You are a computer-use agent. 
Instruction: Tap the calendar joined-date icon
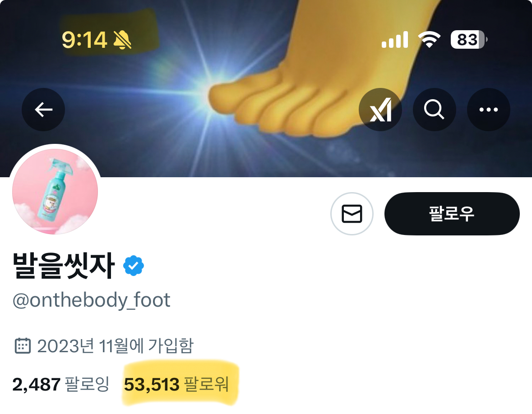[x=23, y=346]
